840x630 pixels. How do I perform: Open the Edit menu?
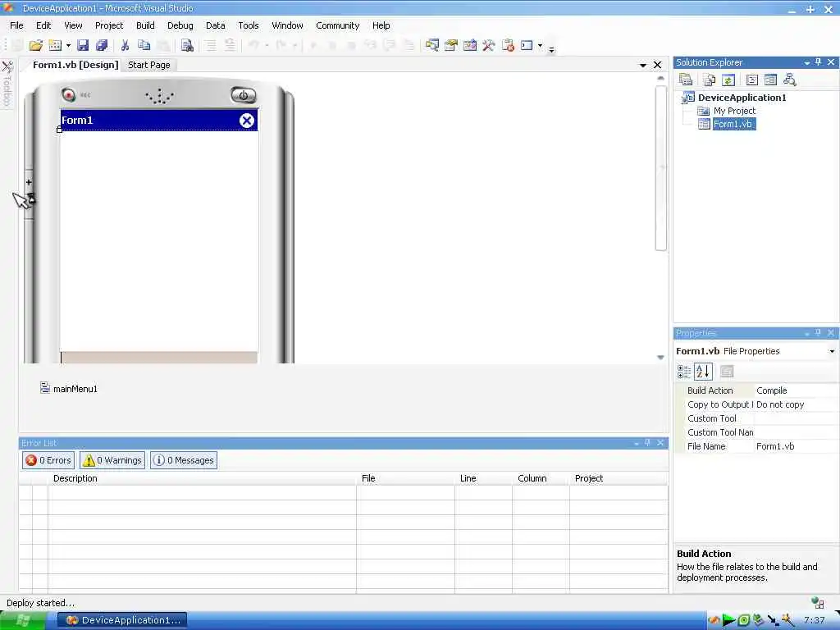tap(43, 25)
